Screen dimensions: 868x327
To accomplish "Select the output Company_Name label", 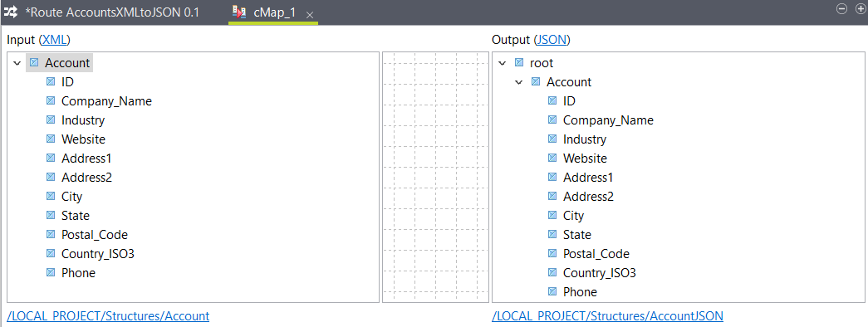I will pyautogui.click(x=608, y=120).
